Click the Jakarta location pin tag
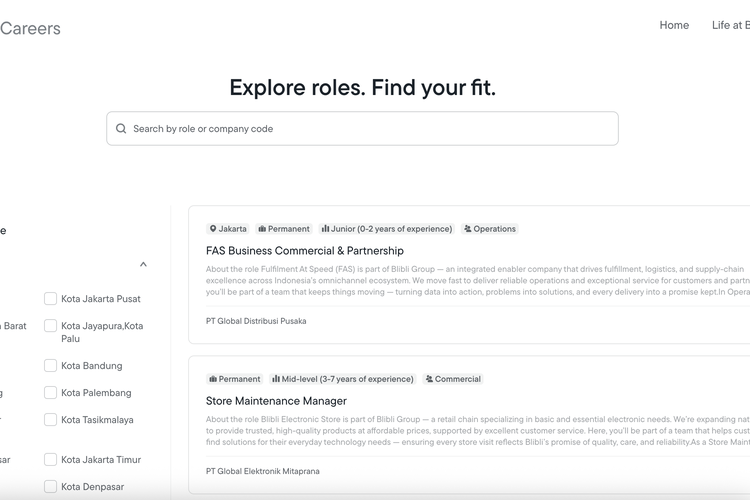This screenshot has height=500, width=750. tap(228, 229)
